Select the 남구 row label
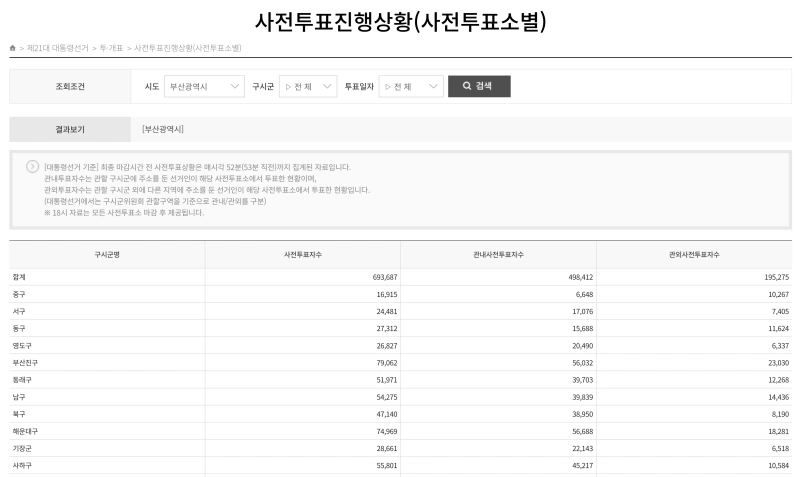 click(x=19, y=397)
